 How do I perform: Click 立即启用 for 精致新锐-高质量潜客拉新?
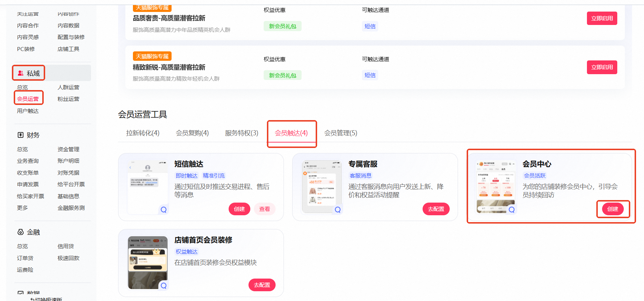[602, 67]
